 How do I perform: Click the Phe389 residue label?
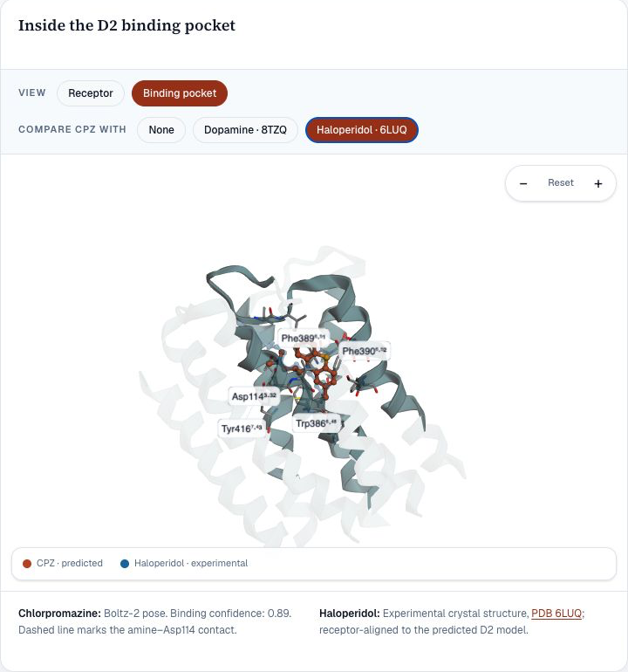pos(304,338)
